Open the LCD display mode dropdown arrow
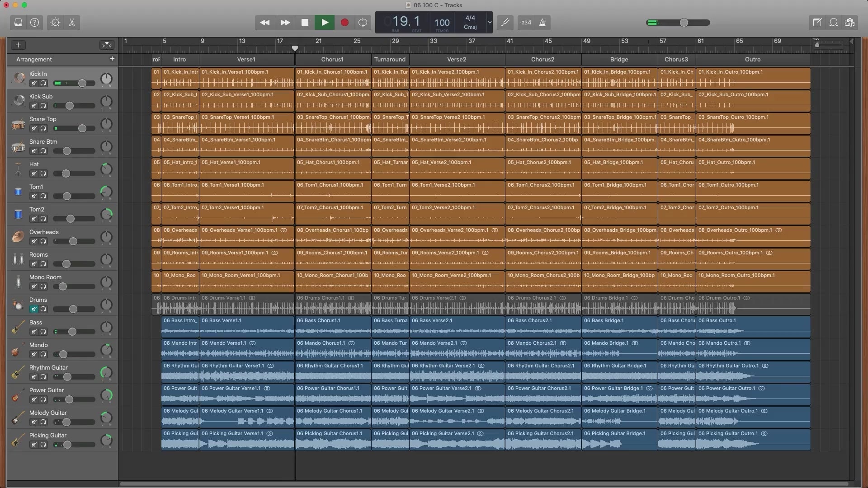 489,22
